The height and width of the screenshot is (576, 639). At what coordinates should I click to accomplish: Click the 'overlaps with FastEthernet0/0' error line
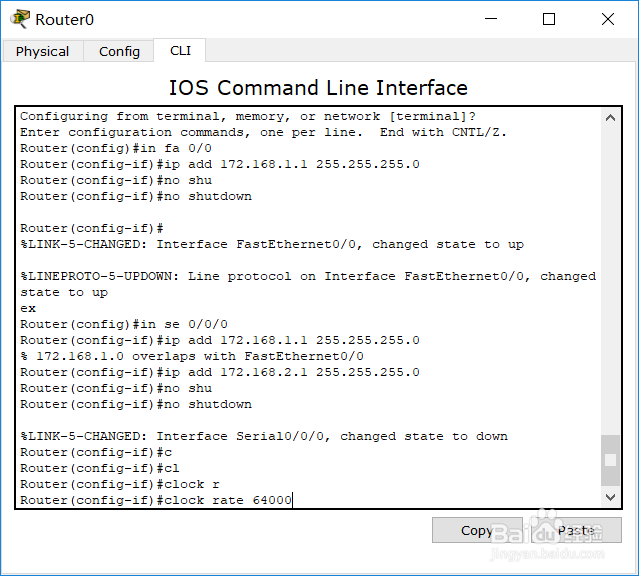[192, 356]
